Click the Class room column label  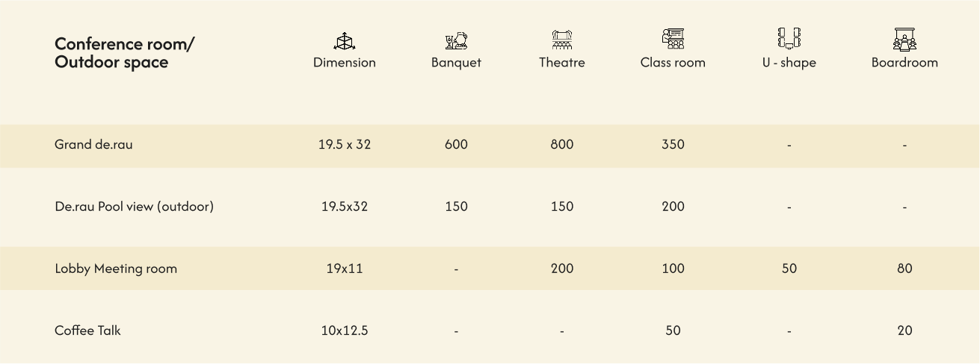(673, 63)
